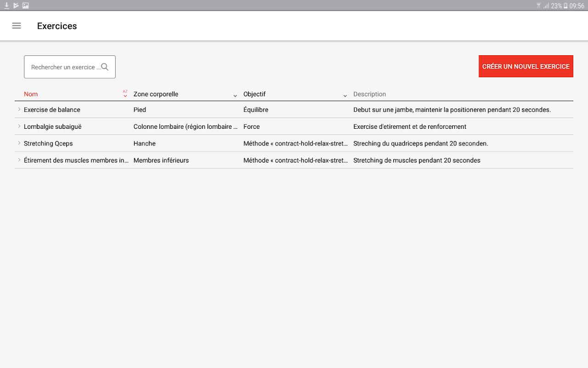Select the Lombalgie subaiguë description text

pyautogui.click(x=409, y=126)
